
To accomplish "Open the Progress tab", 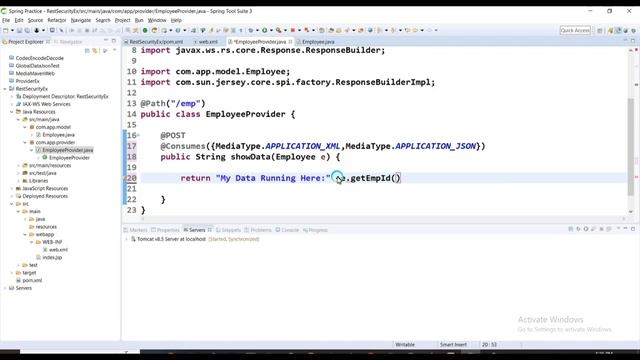I will 316,230.
